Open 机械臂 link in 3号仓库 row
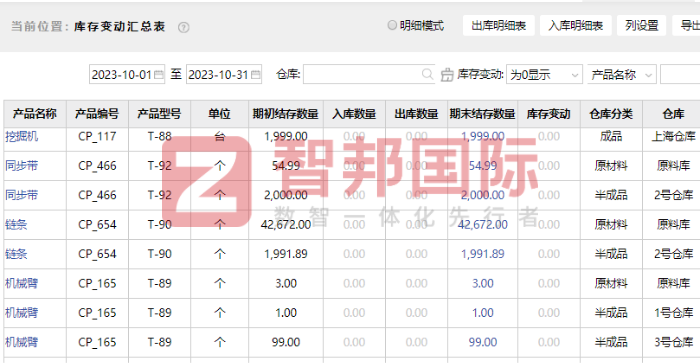The image size is (700, 363). 21,342
